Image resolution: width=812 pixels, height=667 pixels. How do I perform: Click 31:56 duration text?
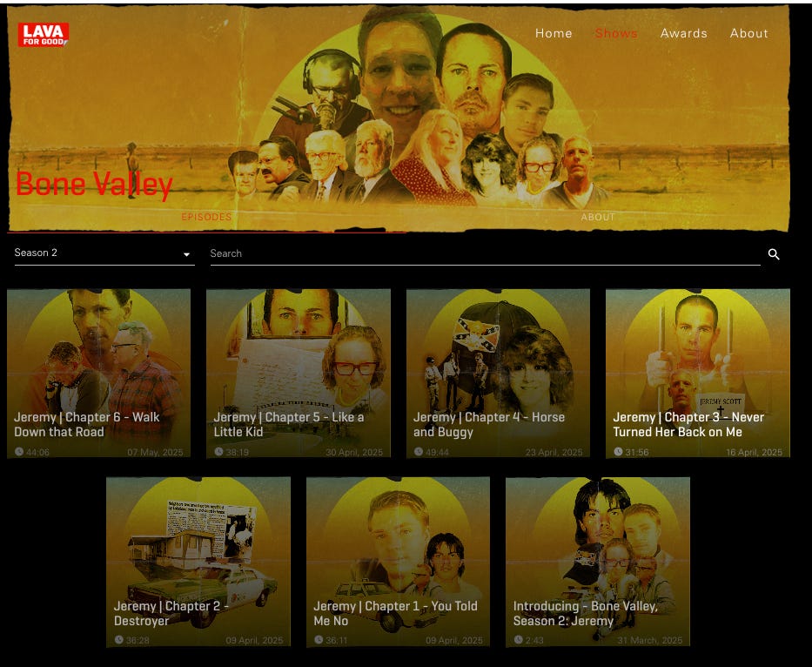click(x=637, y=453)
